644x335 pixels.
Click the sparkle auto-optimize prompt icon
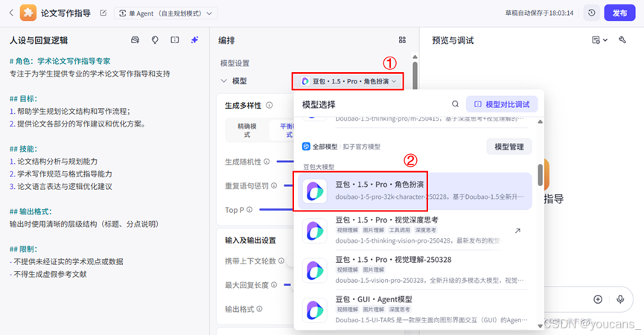click(x=194, y=39)
